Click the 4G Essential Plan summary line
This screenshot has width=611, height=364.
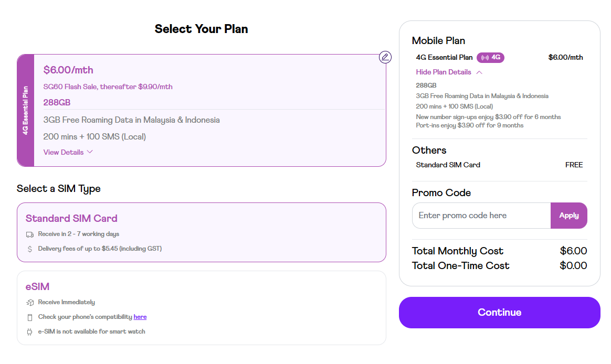coord(499,58)
